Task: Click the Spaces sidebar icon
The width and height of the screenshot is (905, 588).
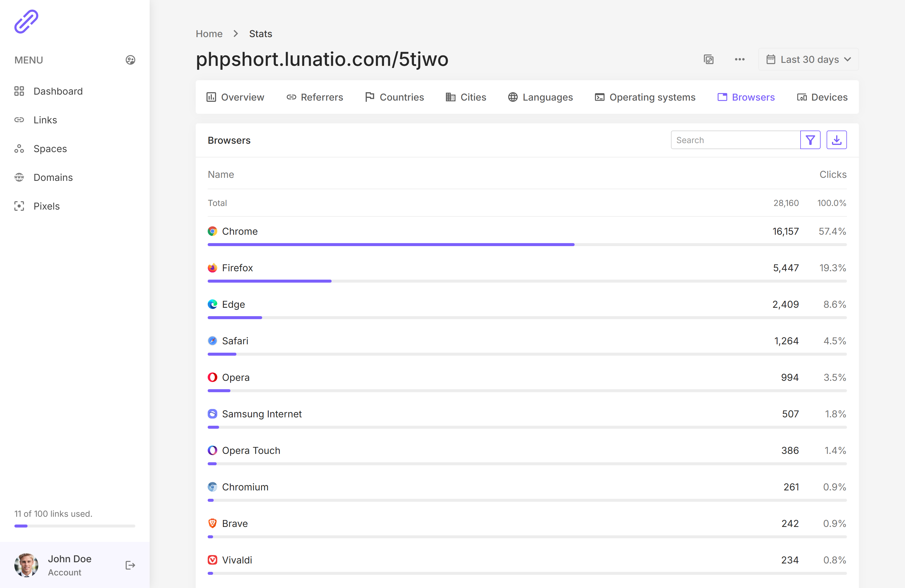Action: 19,149
